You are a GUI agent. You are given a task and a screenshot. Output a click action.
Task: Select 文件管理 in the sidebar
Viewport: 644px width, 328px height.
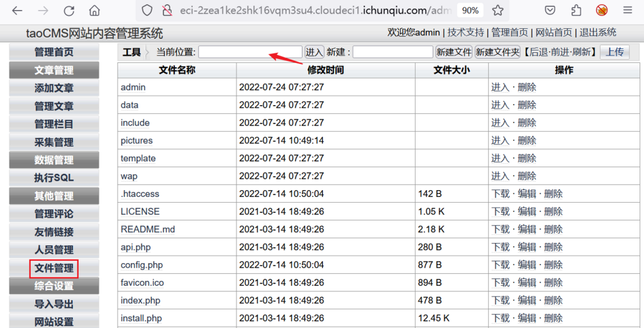pos(54,268)
